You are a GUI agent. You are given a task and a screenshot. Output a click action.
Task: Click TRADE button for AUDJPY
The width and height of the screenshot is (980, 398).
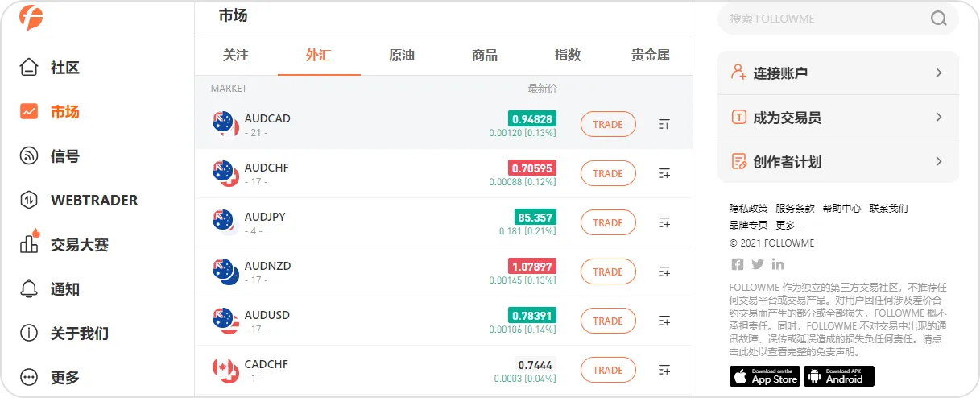click(608, 222)
